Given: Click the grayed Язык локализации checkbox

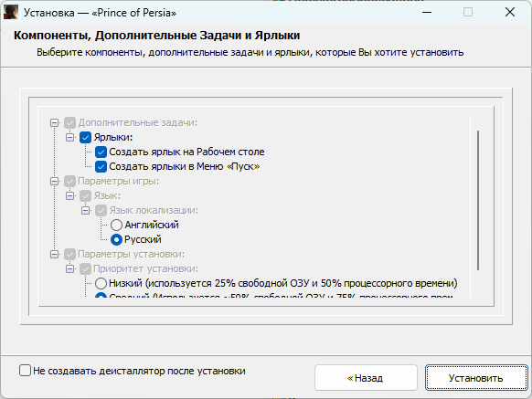Looking at the screenshot, I should pyautogui.click(x=101, y=210).
